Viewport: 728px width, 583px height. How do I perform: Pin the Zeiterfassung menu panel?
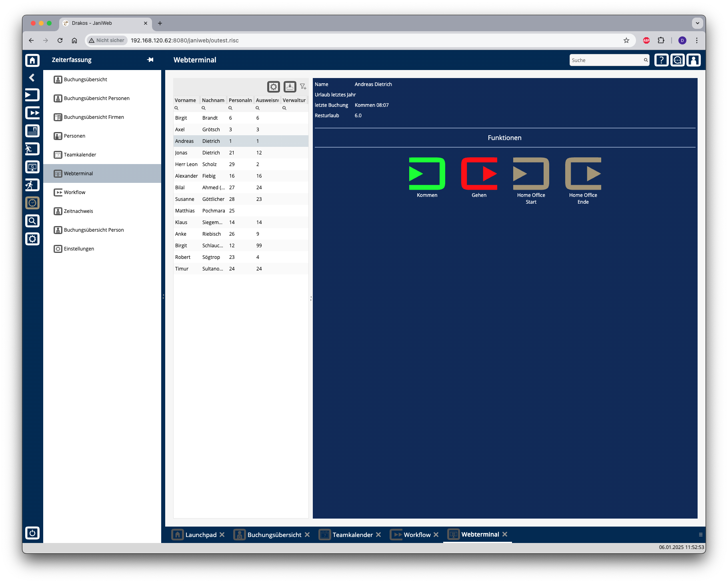(150, 60)
